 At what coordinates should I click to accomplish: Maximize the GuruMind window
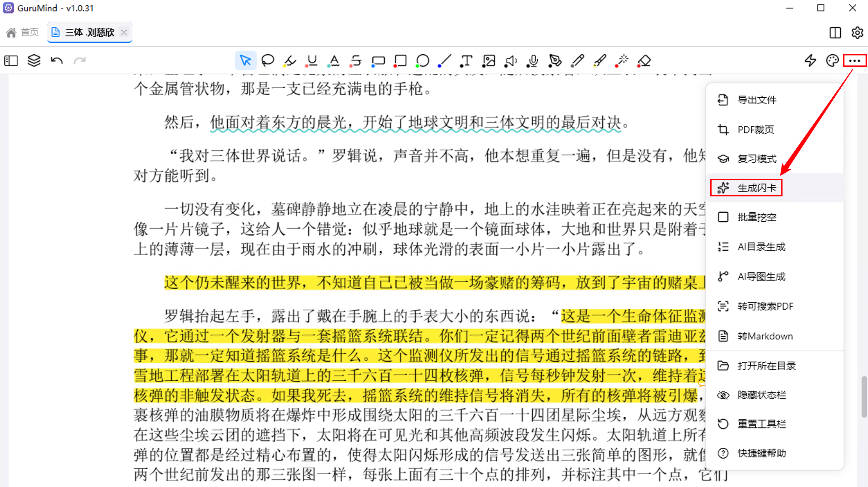point(821,8)
